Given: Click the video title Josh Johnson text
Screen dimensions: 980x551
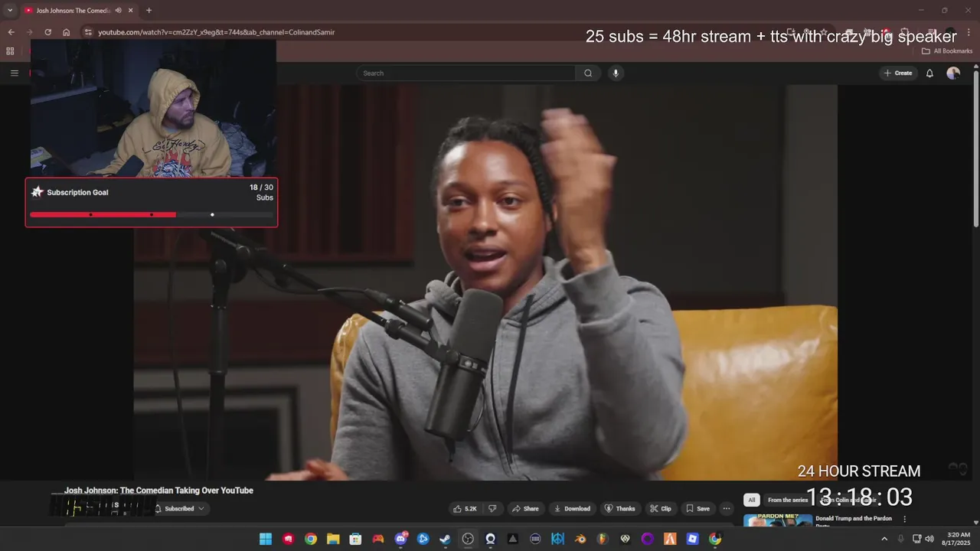Looking at the screenshot, I should click(x=158, y=491).
